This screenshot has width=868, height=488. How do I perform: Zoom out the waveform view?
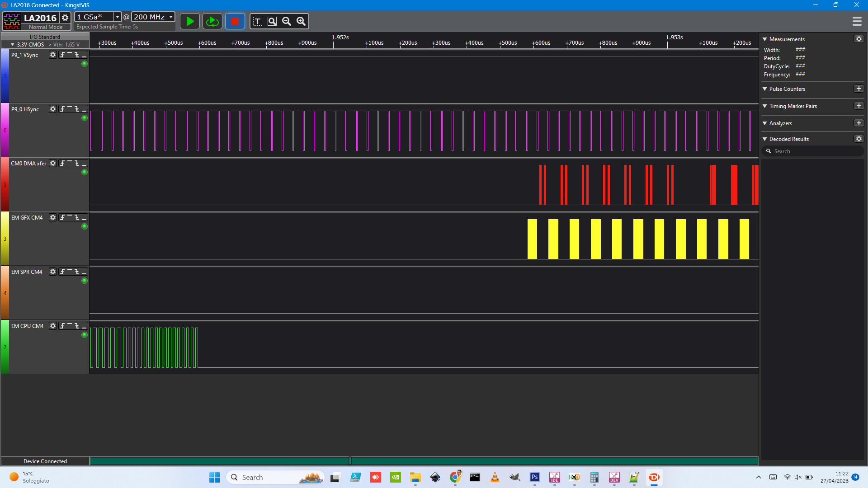tap(287, 21)
